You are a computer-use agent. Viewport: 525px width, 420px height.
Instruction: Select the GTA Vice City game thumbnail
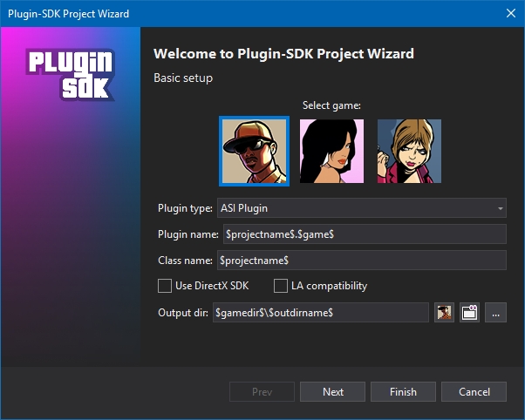[331, 152]
